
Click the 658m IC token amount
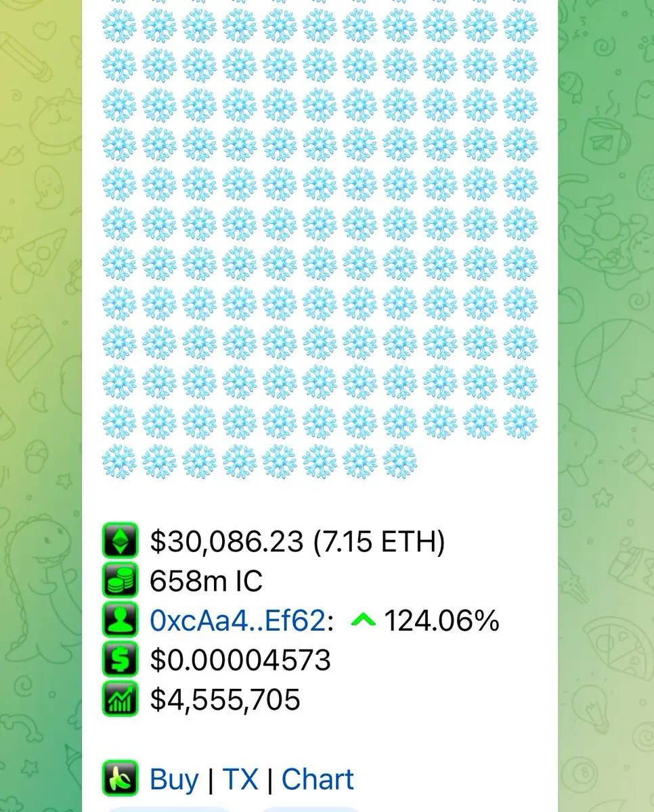coord(206,581)
